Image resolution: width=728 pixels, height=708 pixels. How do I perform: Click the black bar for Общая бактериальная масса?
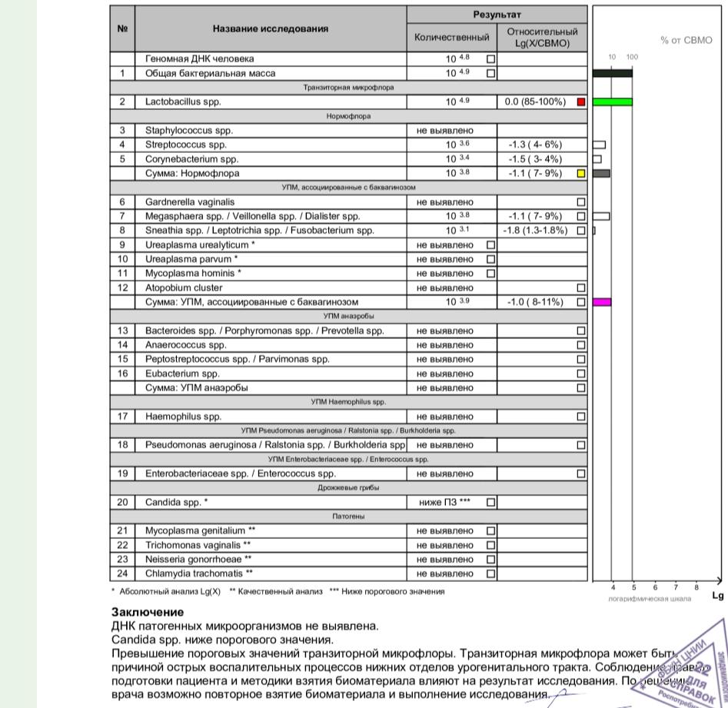613,73
